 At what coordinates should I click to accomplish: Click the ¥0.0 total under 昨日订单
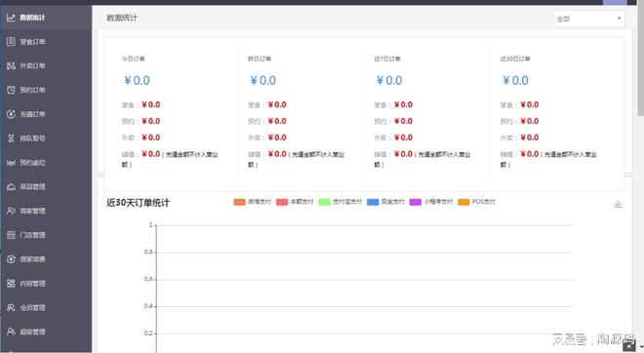[262, 81]
